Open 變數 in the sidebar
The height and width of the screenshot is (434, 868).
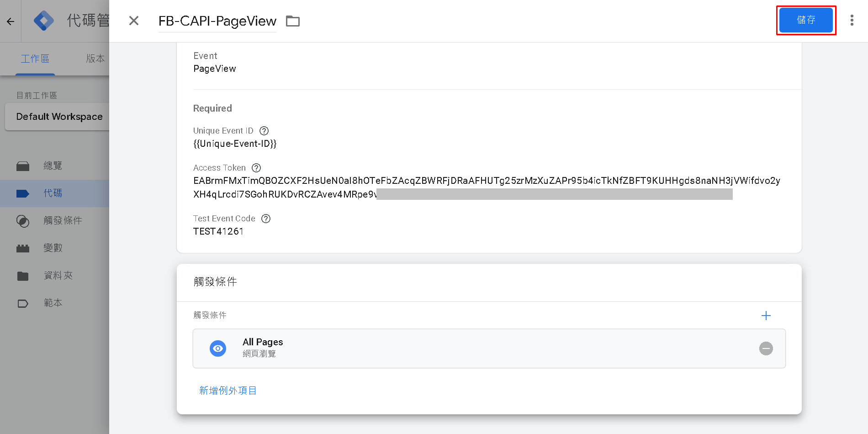(54, 248)
